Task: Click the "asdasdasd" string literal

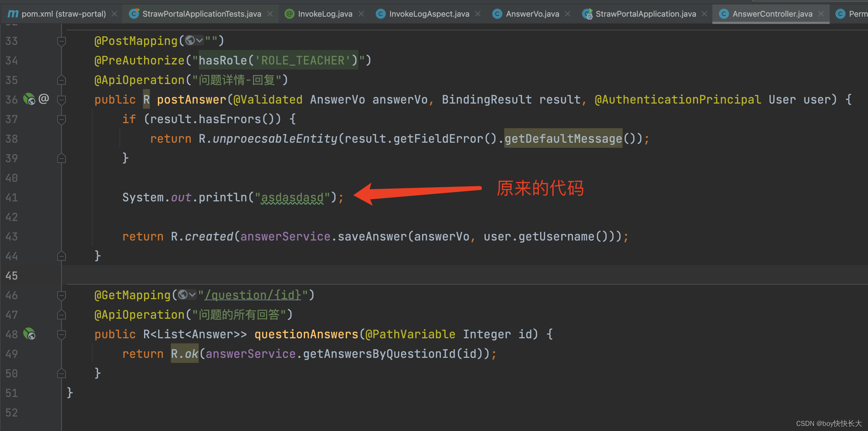Action: pos(292,197)
